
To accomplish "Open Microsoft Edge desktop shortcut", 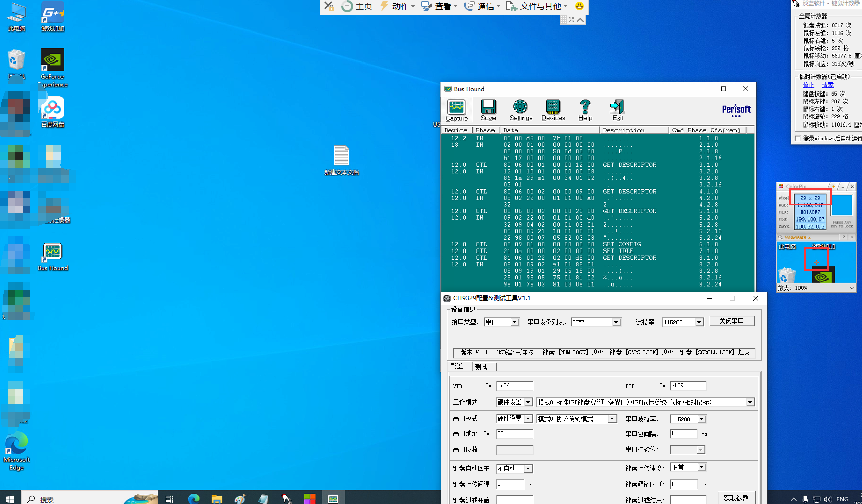I will [x=17, y=451].
